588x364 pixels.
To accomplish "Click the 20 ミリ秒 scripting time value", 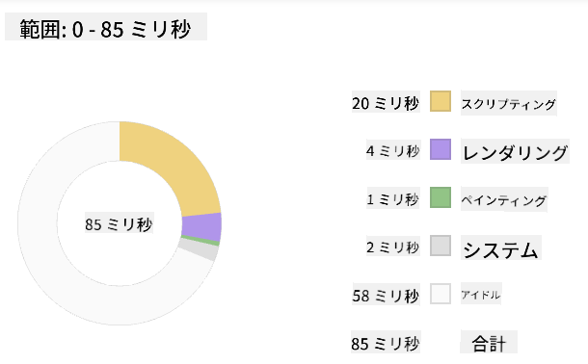I will [386, 102].
